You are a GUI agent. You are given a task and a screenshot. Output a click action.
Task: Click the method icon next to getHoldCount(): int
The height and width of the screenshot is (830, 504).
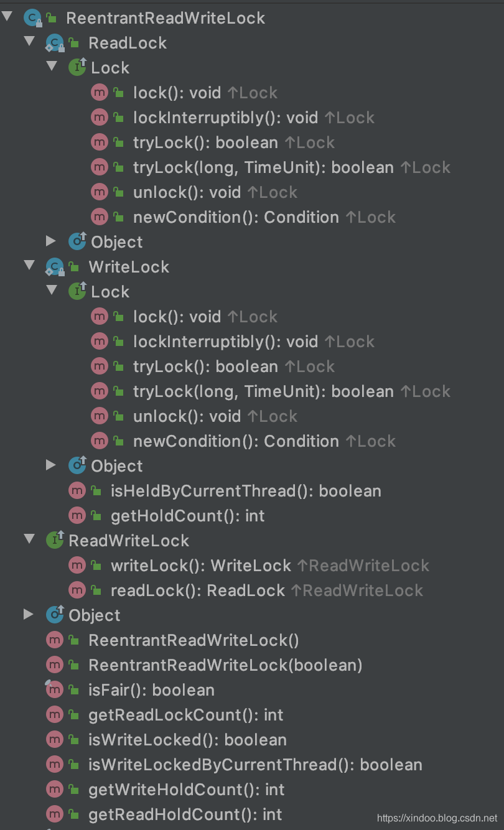coord(77,515)
